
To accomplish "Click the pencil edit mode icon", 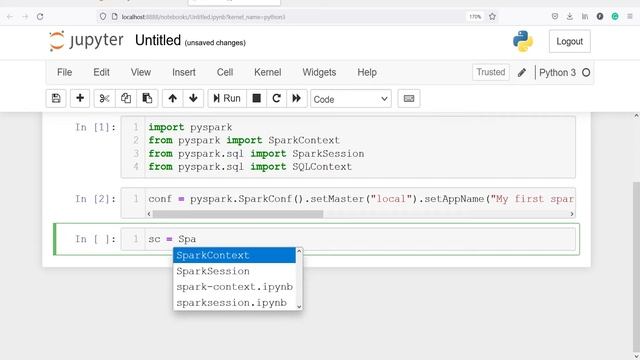I will point(522,73).
